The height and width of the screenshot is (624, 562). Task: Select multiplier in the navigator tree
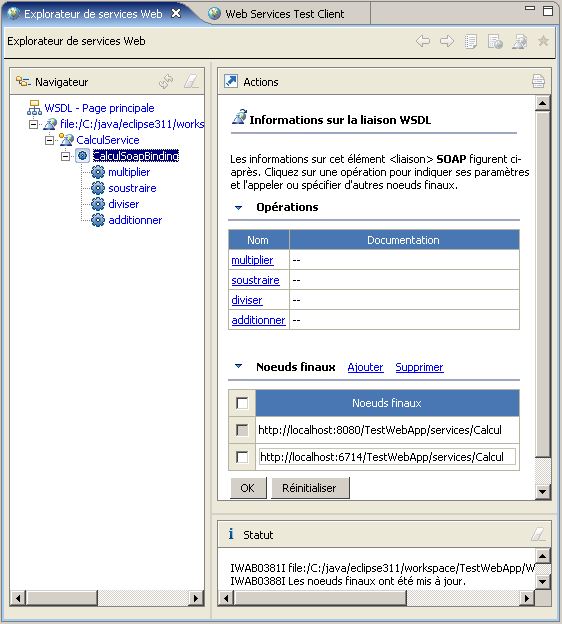click(x=129, y=172)
